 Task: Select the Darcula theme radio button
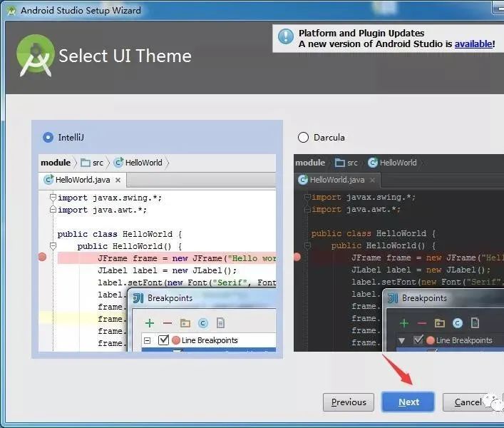303,137
